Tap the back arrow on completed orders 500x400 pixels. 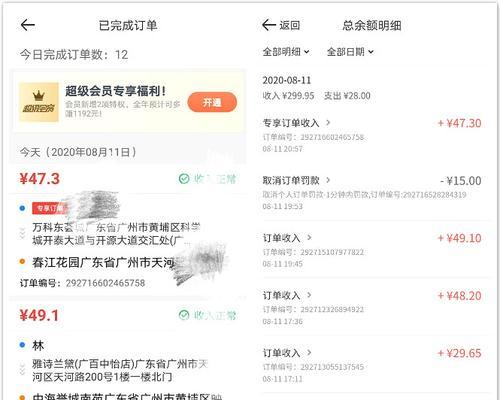click(x=28, y=25)
